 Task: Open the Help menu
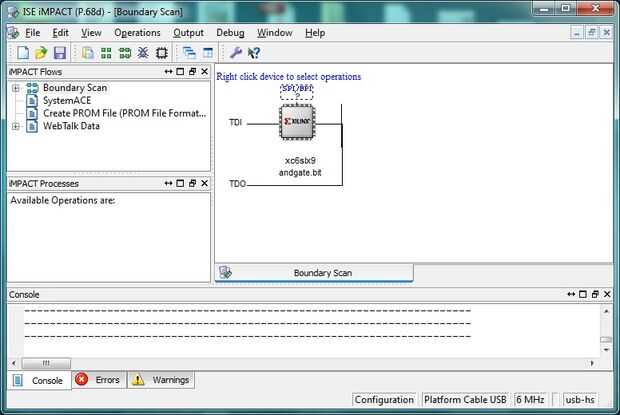(x=315, y=33)
